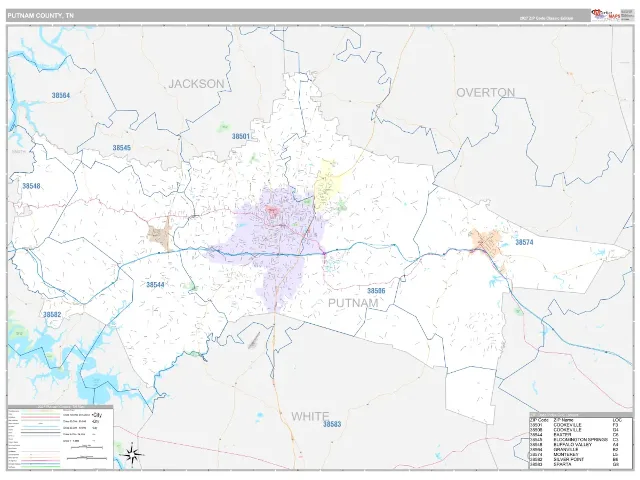Click the green bottom line sample in legend
Image resolution: width=640 pixels, height=480 pixels.
pos(40,466)
